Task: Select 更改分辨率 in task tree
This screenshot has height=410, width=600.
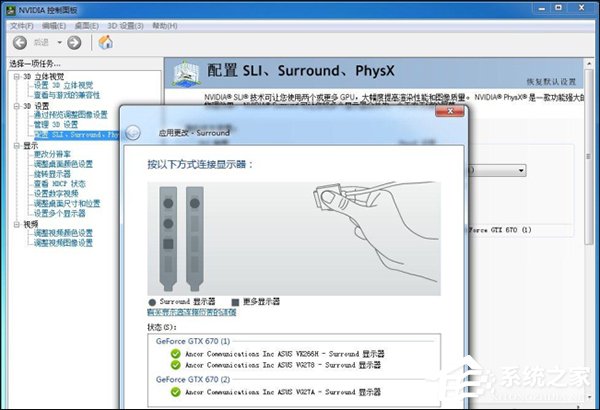Action: (52, 154)
